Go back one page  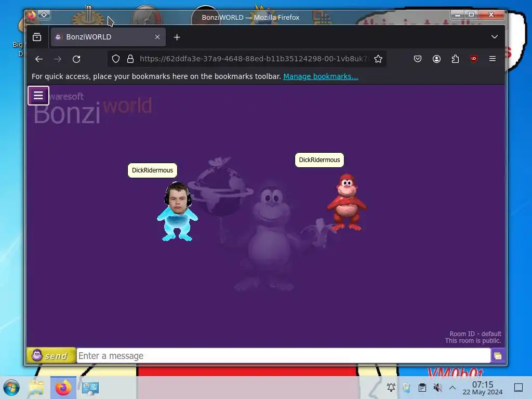(x=39, y=59)
